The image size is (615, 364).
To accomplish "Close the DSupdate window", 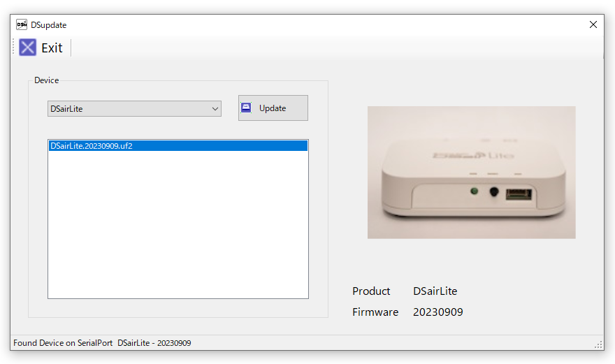I will click(593, 24).
